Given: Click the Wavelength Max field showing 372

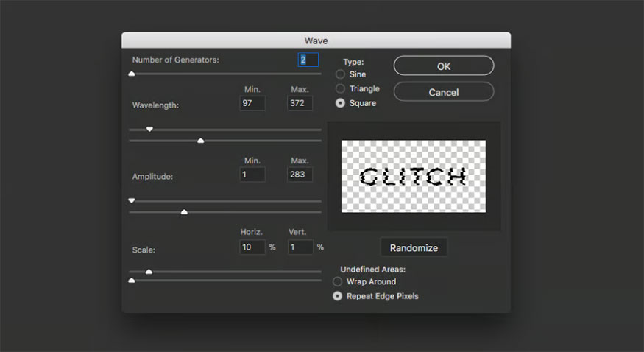Looking at the screenshot, I should 300,104.
